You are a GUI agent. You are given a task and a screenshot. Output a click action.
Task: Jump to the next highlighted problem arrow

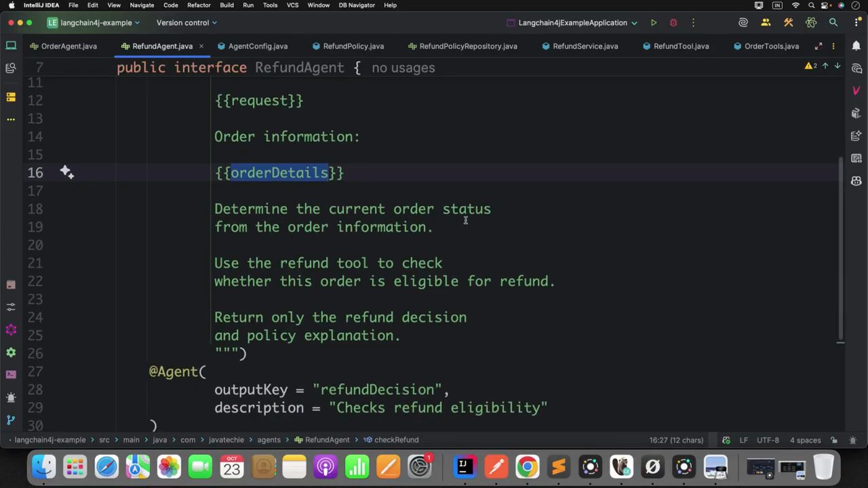tap(837, 66)
